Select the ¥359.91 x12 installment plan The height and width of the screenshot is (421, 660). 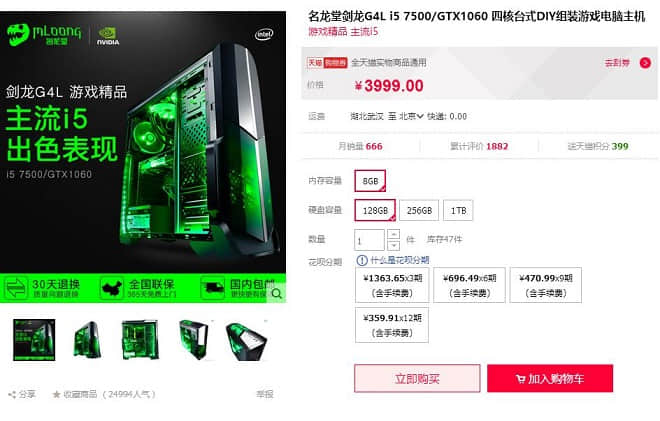[392, 325]
